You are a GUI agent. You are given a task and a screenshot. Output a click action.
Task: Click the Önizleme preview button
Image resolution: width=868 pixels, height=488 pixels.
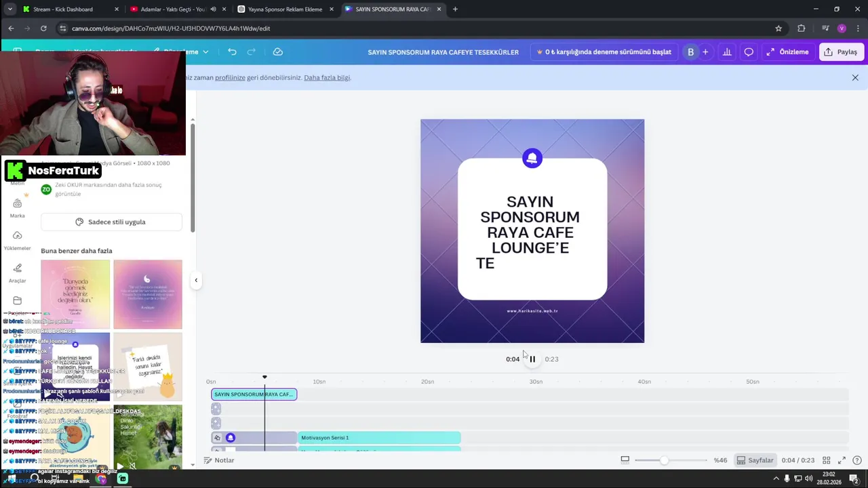[787, 52]
